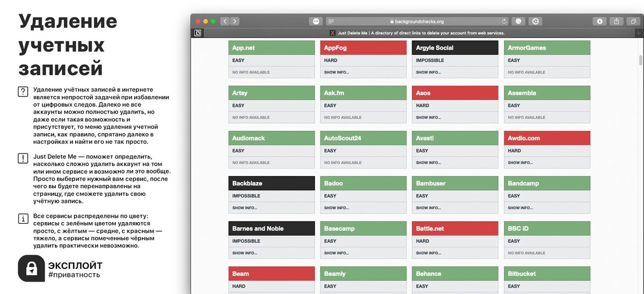This screenshot has height=294, width=644.
Task: Expand Show Info under Asos
Action: pyautogui.click(x=428, y=117)
